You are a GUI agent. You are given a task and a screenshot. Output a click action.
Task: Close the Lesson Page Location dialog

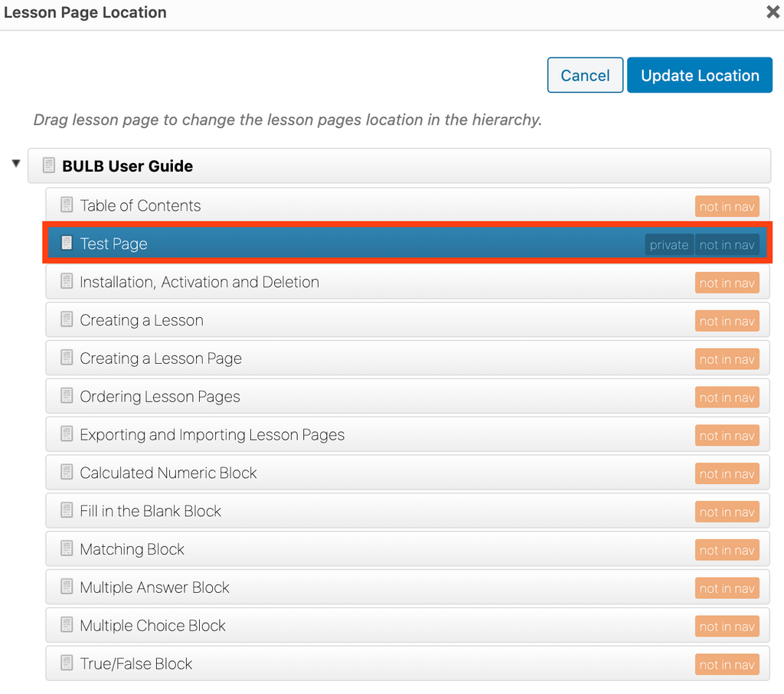773,12
